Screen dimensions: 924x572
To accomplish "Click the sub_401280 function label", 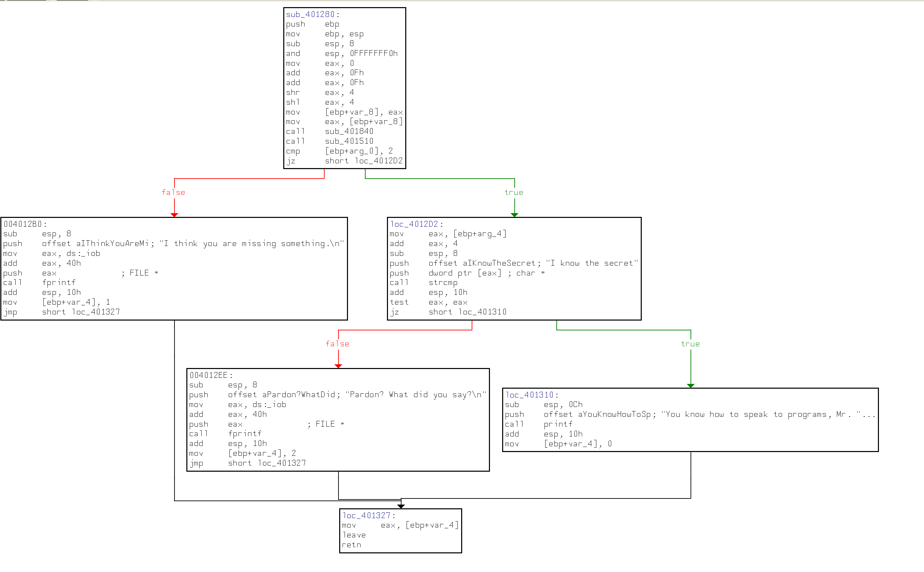I will [310, 14].
